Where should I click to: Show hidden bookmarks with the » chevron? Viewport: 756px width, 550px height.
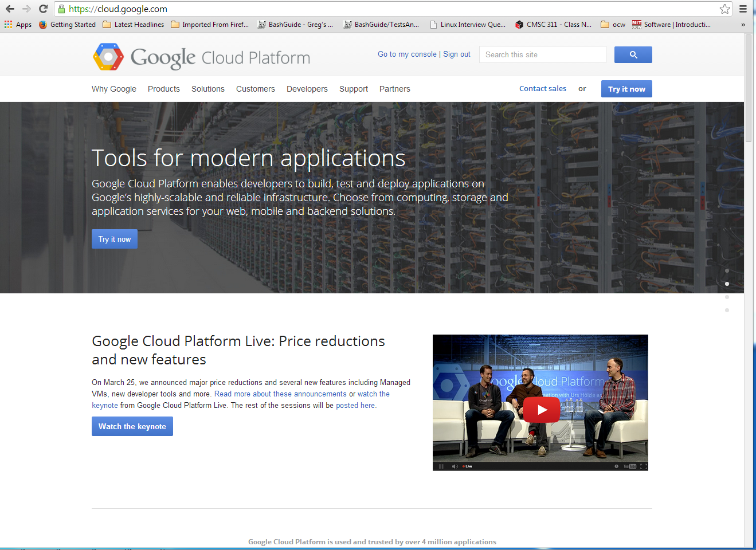[743, 25]
